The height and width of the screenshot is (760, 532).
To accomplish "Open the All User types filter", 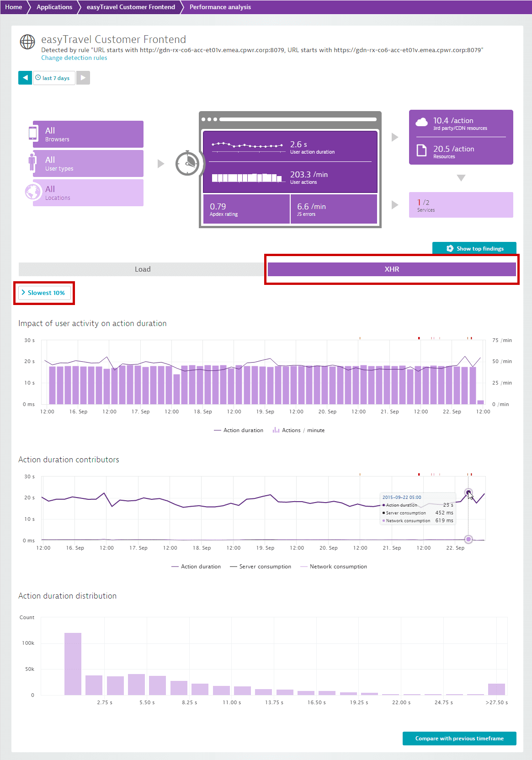I will coord(88,163).
